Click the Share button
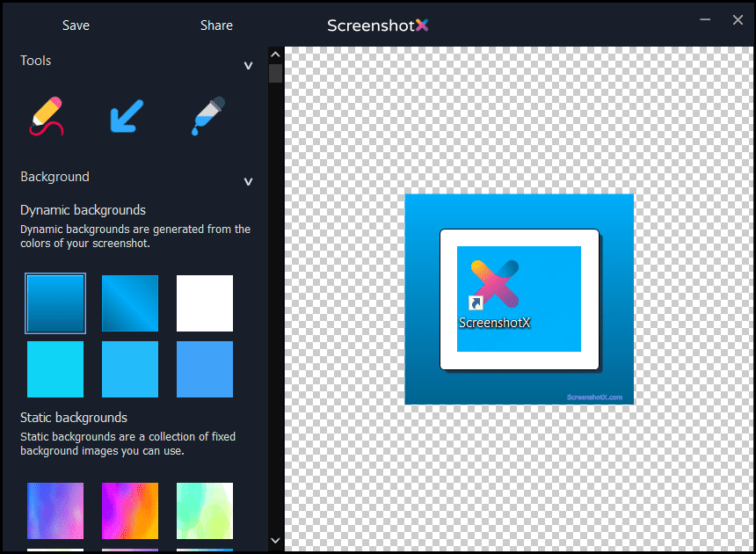Viewport: 756px width, 554px height. click(x=216, y=26)
